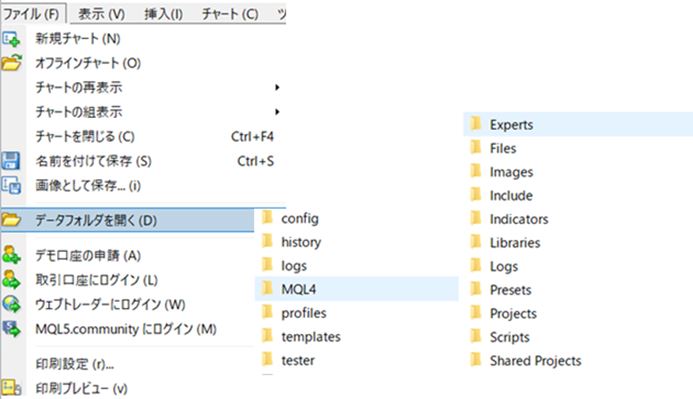
Task: Choose 印刷設定 (r)... entry
Action: [74, 364]
